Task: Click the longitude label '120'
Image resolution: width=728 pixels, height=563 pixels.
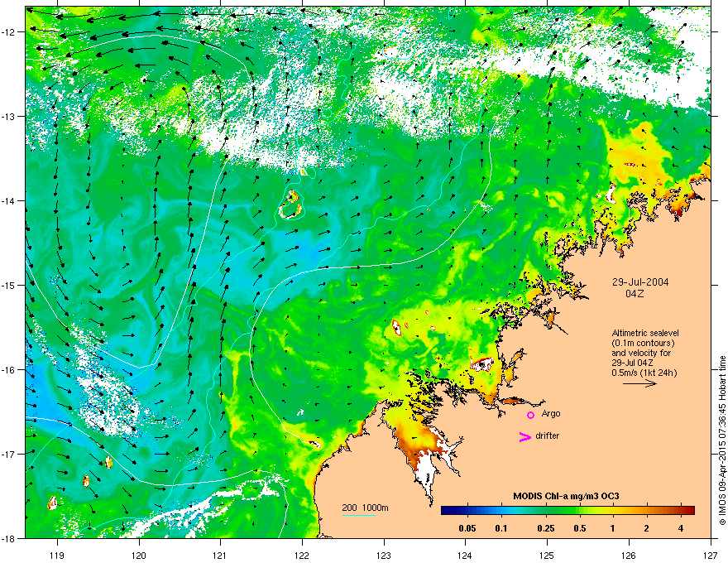Action: click(x=139, y=556)
